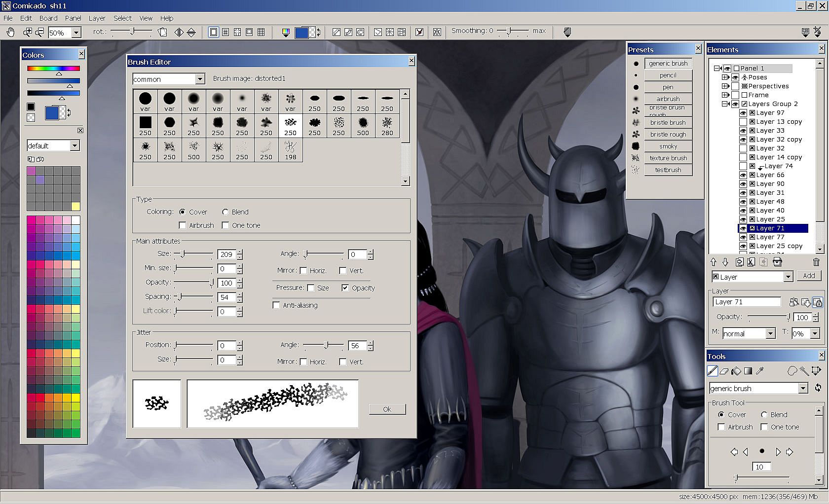Activate the Lasso selection tool
The height and width of the screenshot is (504, 829).
[x=792, y=371]
